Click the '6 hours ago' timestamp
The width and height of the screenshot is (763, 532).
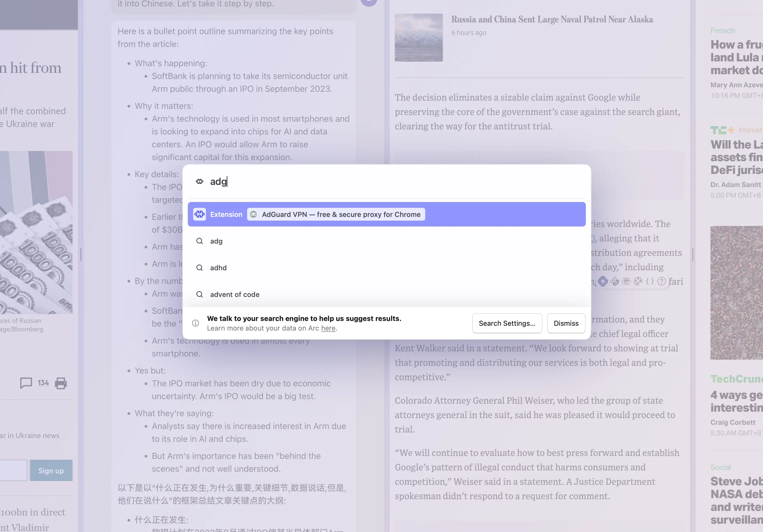click(x=468, y=33)
